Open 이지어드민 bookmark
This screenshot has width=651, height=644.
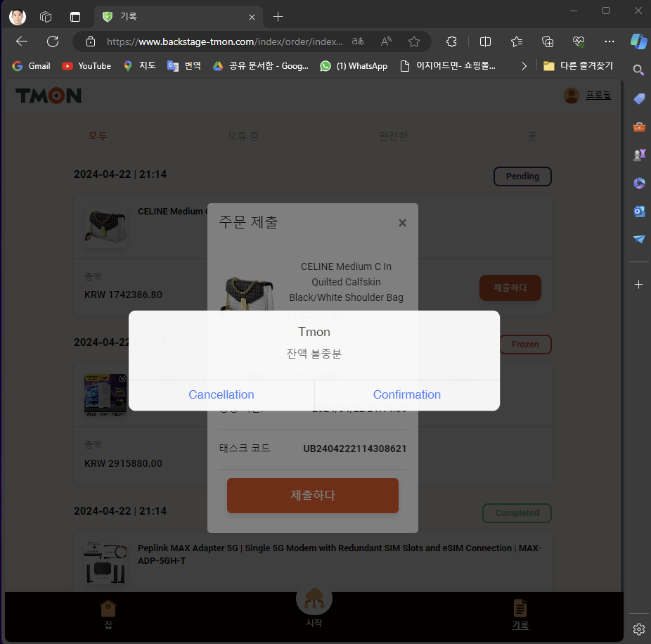tap(448, 66)
